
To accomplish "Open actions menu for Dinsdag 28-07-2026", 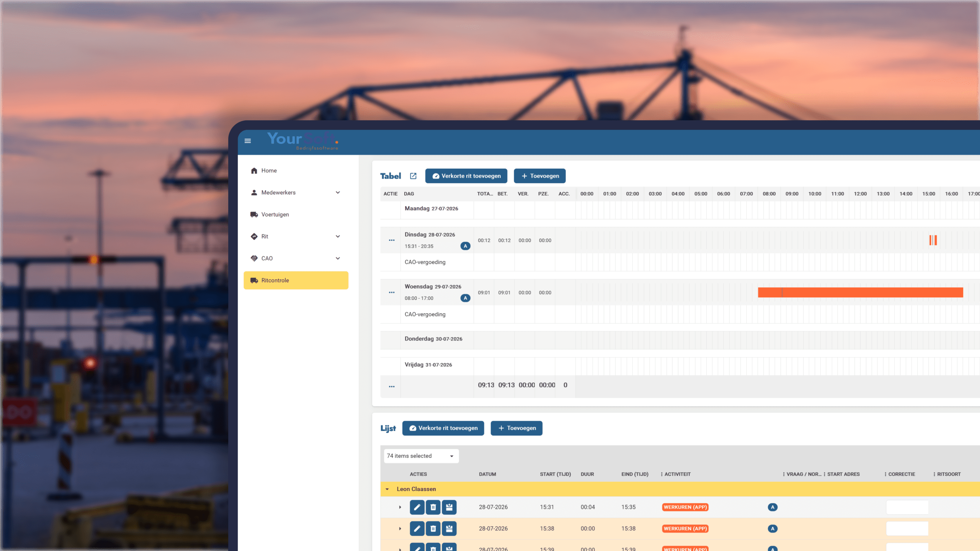I will [x=392, y=240].
